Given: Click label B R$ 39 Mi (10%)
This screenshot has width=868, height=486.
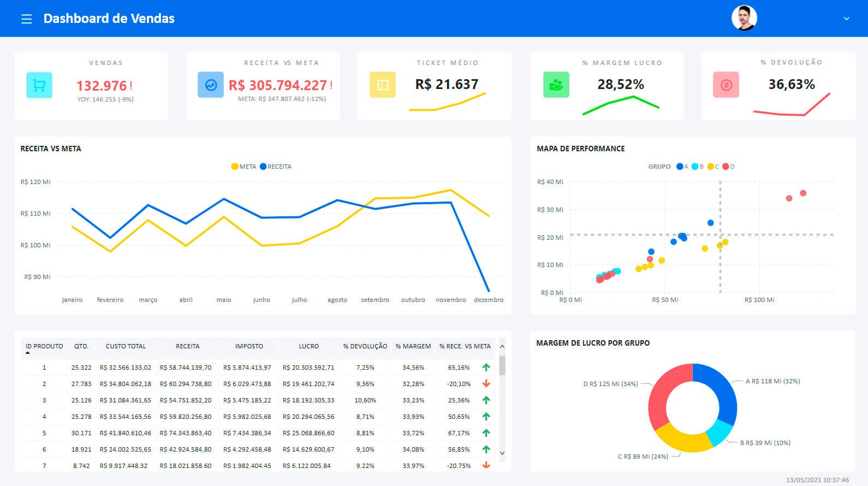Looking at the screenshot, I should [765, 443].
